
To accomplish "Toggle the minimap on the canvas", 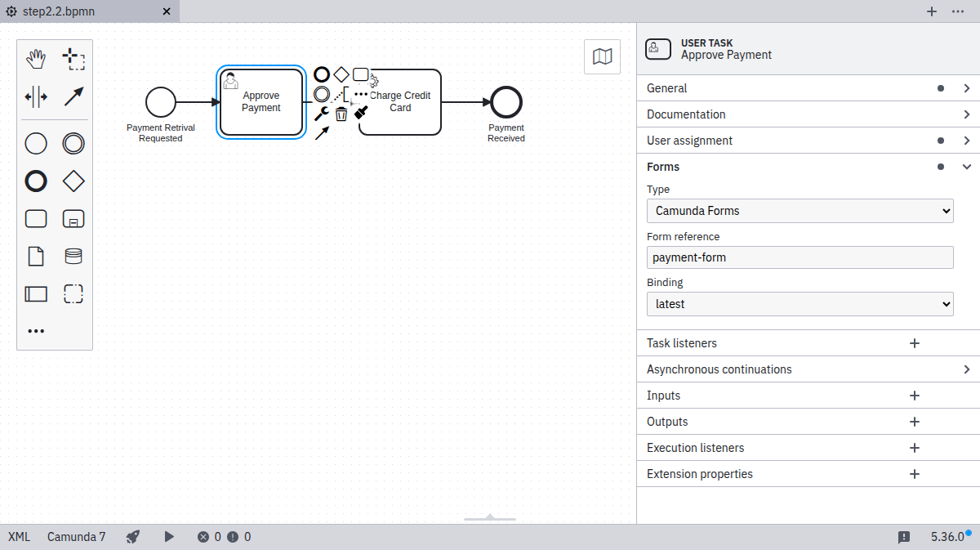I will click(x=602, y=56).
